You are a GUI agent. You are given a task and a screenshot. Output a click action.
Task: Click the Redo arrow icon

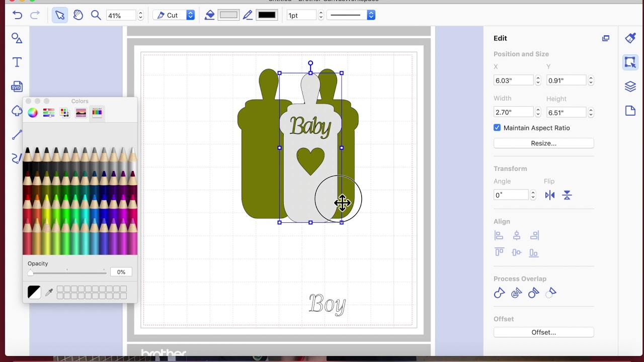[x=35, y=15]
